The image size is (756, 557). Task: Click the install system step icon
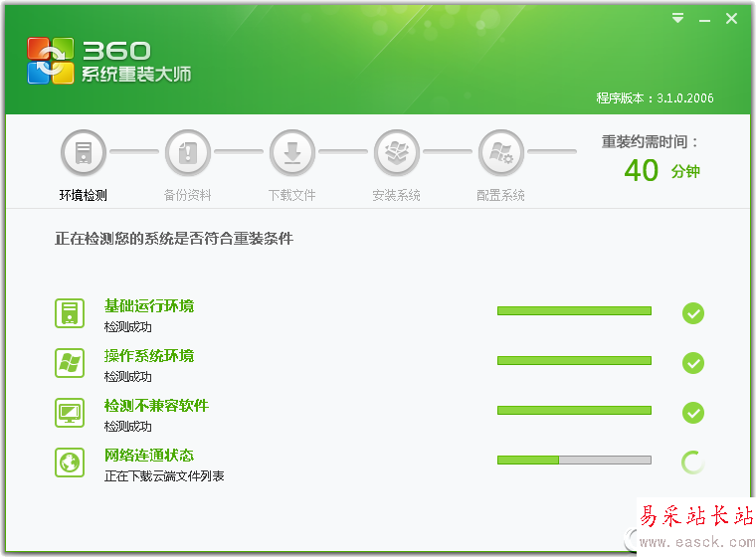(x=397, y=153)
